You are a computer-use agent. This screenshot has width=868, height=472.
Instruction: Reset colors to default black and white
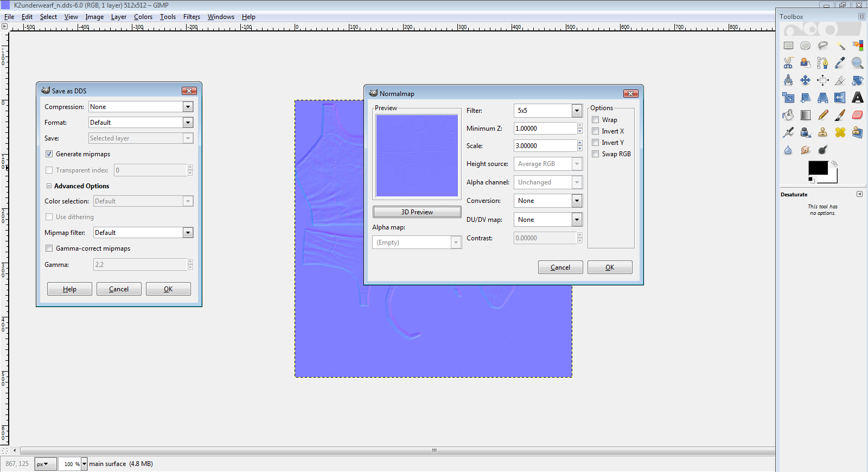tap(812, 180)
